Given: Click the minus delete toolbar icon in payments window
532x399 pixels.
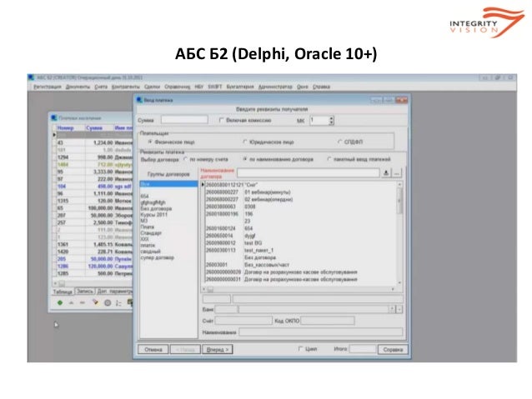Looking at the screenshot, I should pyautogui.click(x=82, y=302).
